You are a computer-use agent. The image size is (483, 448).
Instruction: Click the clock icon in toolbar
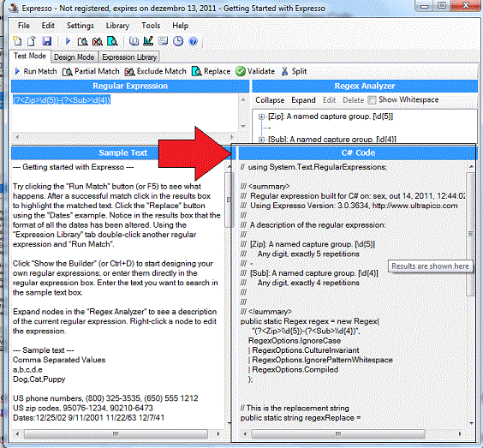(178, 41)
